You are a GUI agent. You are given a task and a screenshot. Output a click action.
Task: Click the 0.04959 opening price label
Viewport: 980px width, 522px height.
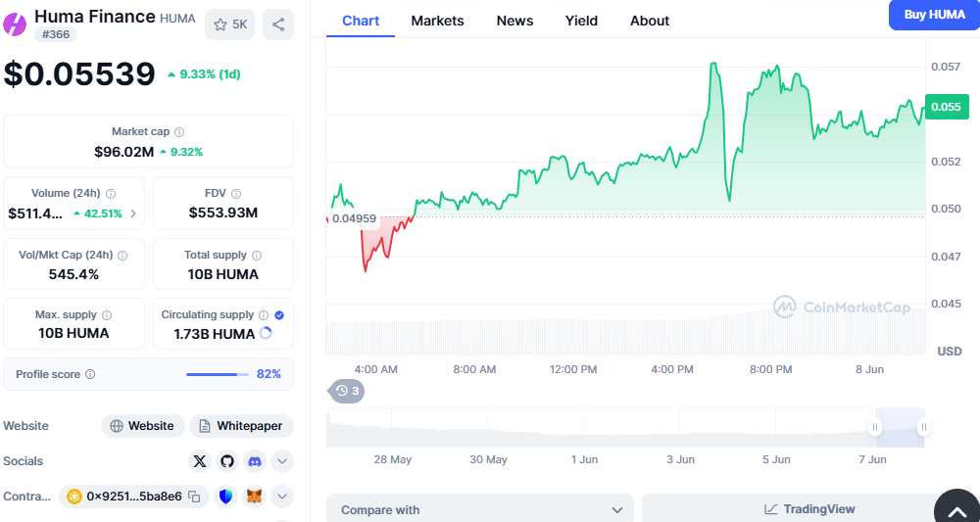pos(354,218)
